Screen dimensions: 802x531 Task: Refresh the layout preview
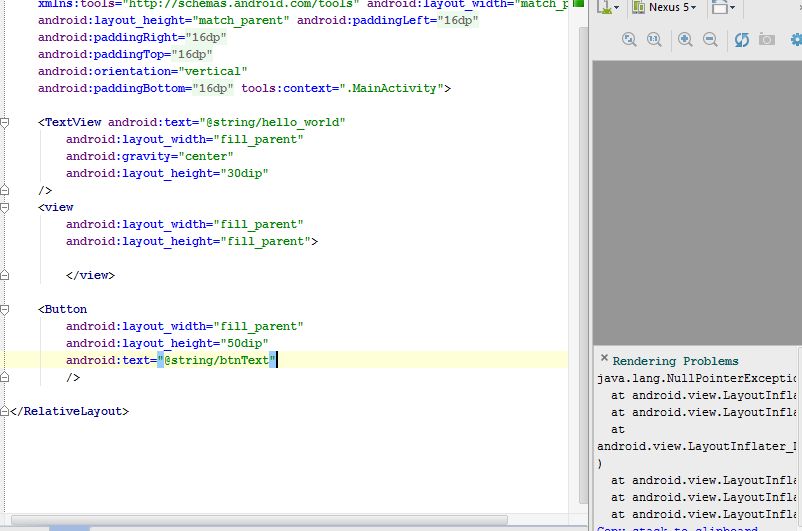(742, 40)
